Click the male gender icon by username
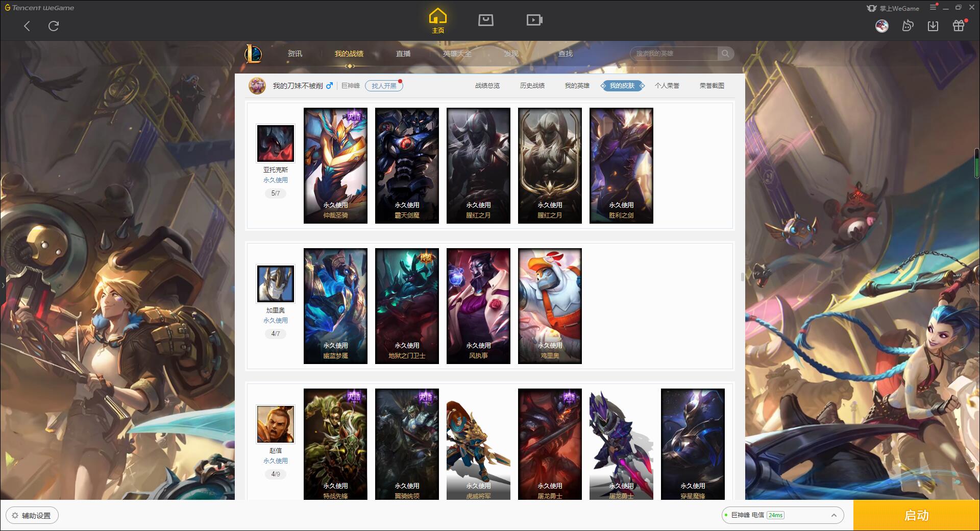Screen dimensions: 980x531 (x=329, y=86)
